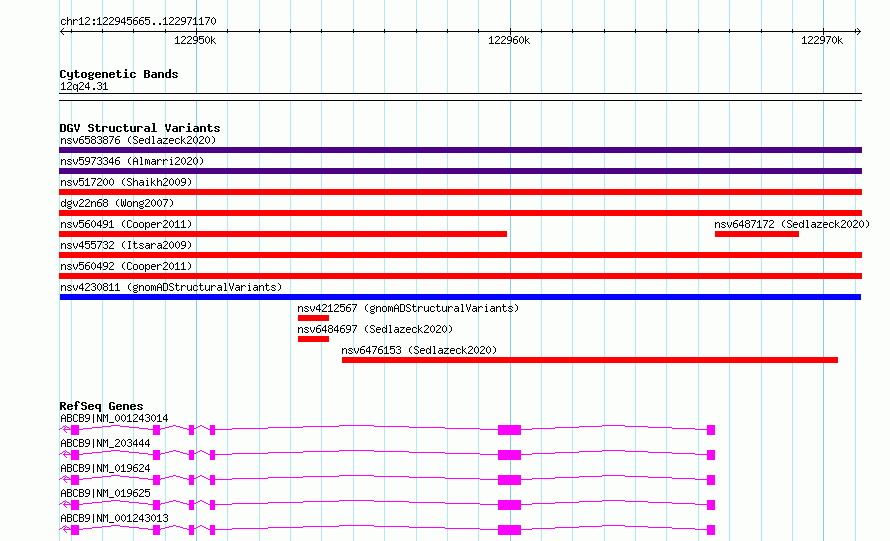Select red bar under nsv455732
The height and width of the screenshot is (541, 890).
point(460,255)
